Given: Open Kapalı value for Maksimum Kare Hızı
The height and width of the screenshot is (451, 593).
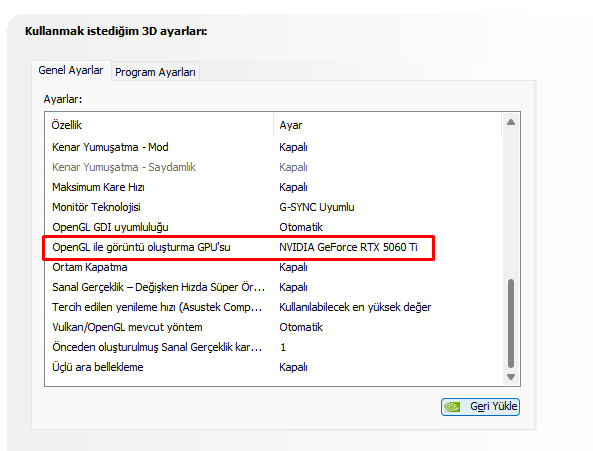Looking at the screenshot, I should click(x=293, y=187).
